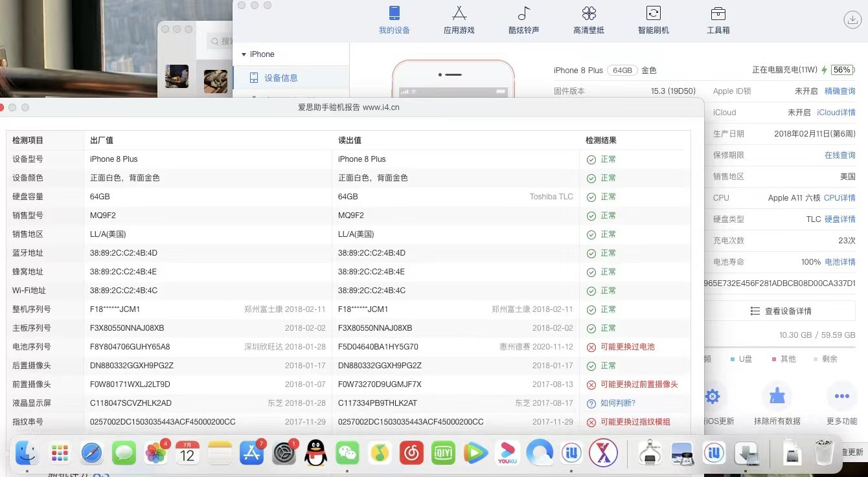This screenshot has width=868, height=477.
Task: Open the 智能刷机 flashing tab
Action: 653,20
